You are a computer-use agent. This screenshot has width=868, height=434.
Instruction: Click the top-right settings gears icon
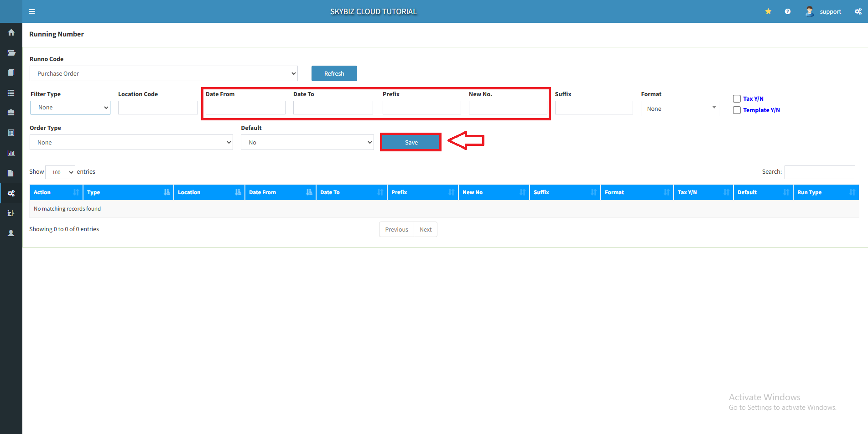click(x=858, y=11)
